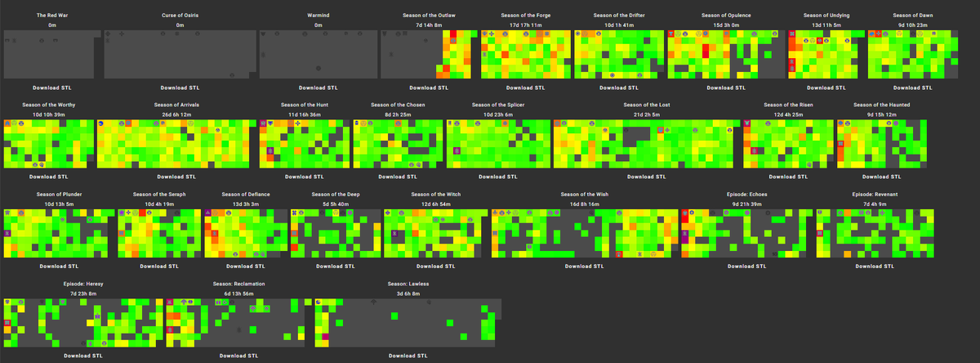Select Season of Undying heatmap
The height and width of the screenshot is (363, 980).
click(826, 54)
